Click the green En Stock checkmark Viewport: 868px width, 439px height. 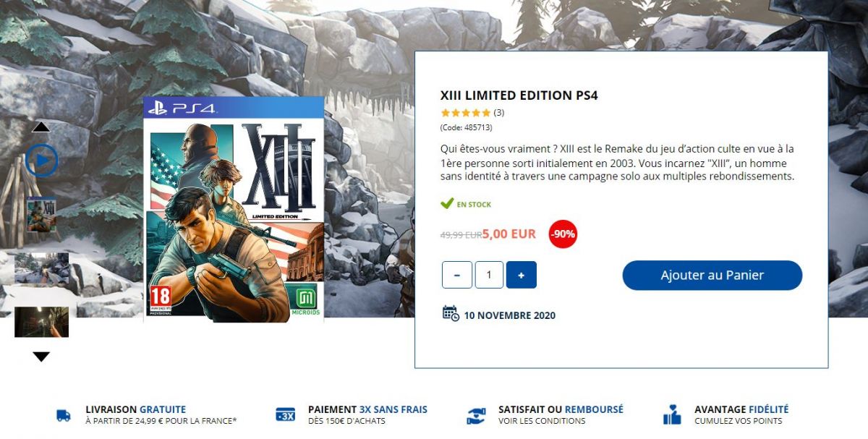coord(447,204)
